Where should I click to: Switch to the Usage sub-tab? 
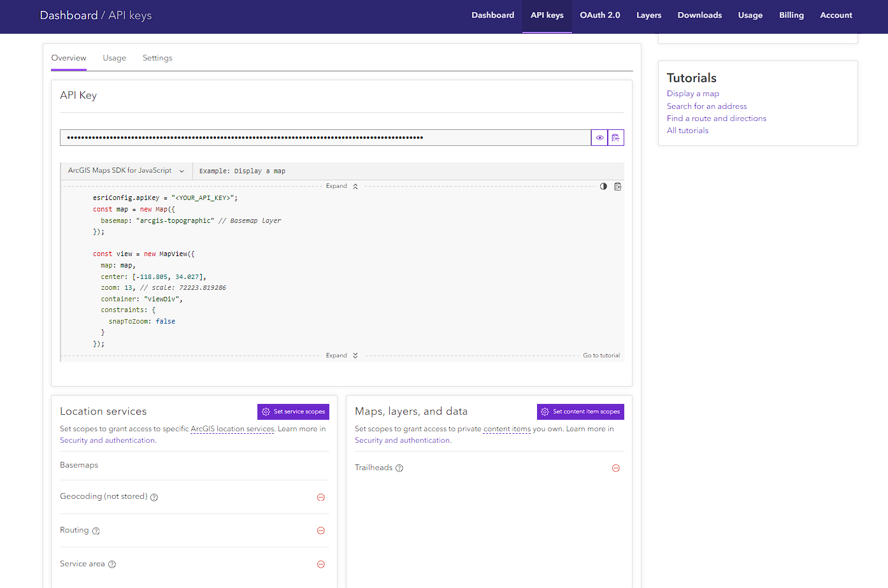[x=115, y=58]
